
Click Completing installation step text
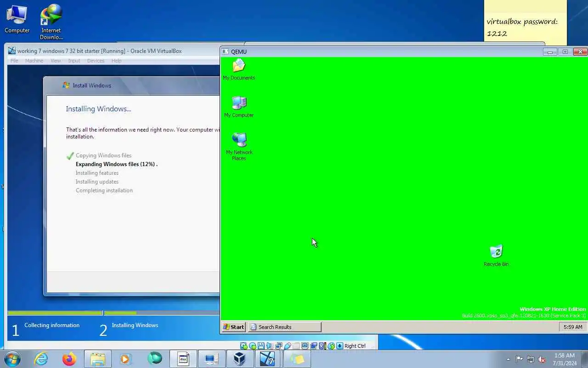(104, 190)
